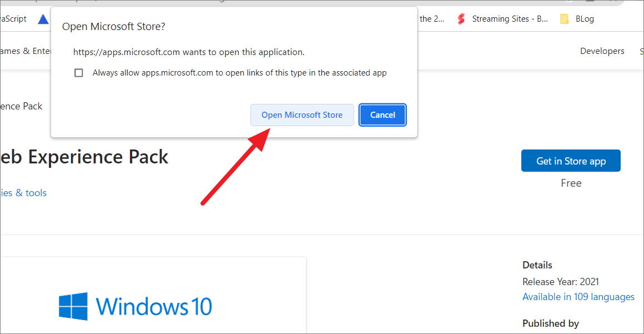Open the Developers menu item

[x=602, y=51]
